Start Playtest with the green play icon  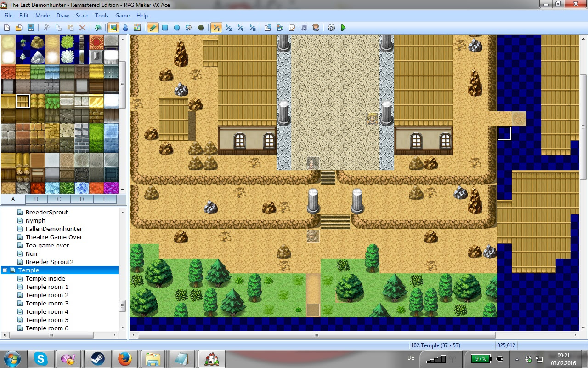coord(343,28)
